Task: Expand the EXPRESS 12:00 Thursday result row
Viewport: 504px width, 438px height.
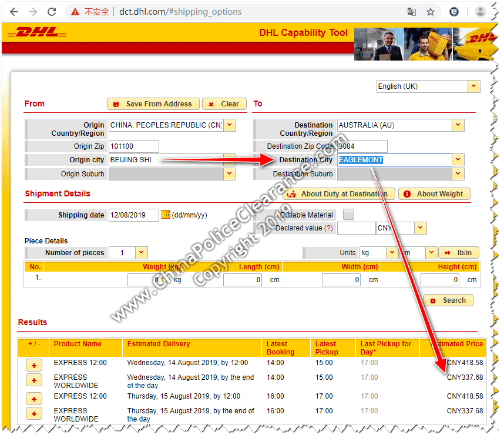Action: [34, 399]
